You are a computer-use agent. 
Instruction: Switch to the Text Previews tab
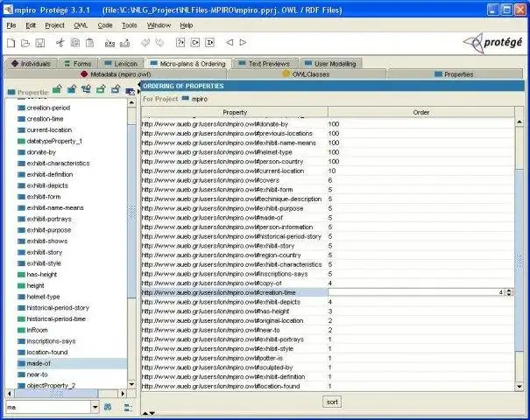265,64
